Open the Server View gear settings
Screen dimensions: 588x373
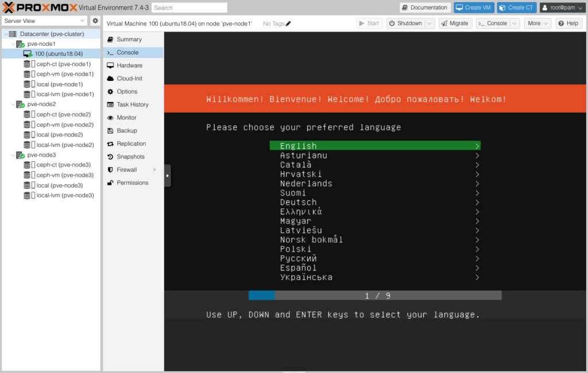click(95, 21)
